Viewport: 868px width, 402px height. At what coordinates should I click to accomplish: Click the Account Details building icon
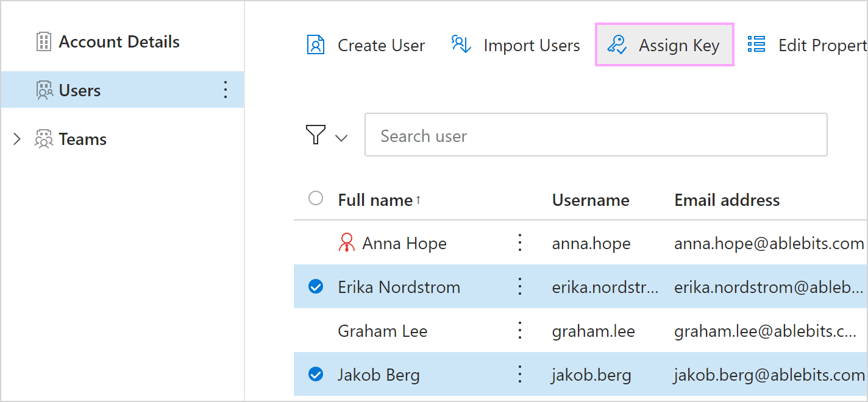(43, 41)
